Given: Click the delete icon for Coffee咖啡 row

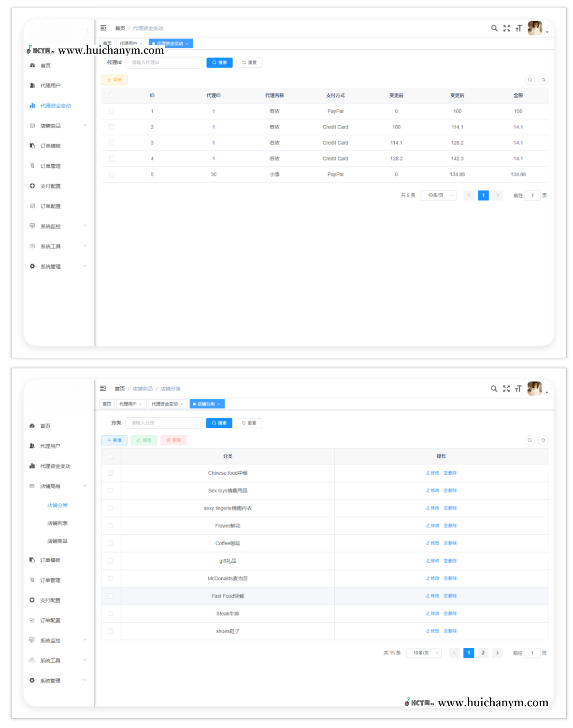Looking at the screenshot, I should [450, 543].
